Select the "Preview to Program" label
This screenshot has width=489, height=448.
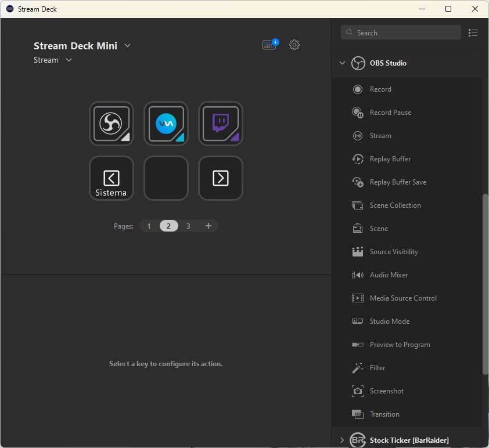click(400, 345)
